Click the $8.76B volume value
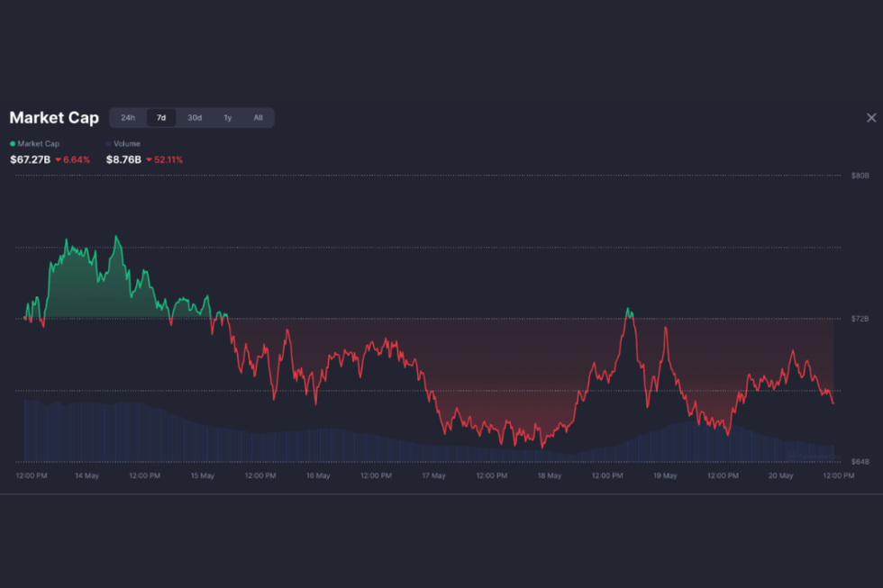The width and height of the screenshot is (883, 588). (123, 160)
